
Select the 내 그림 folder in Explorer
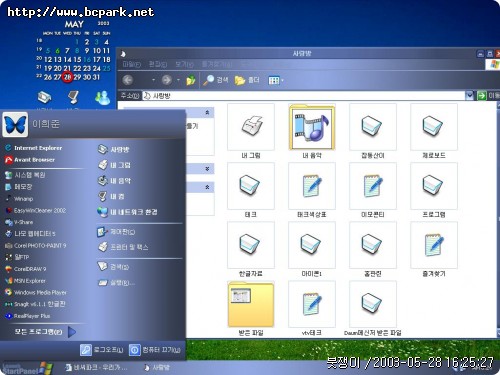click(x=251, y=131)
